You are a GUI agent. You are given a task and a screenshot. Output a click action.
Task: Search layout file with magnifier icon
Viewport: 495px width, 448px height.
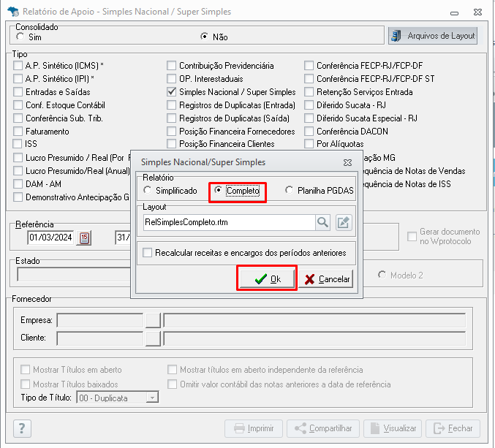[322, 222]
